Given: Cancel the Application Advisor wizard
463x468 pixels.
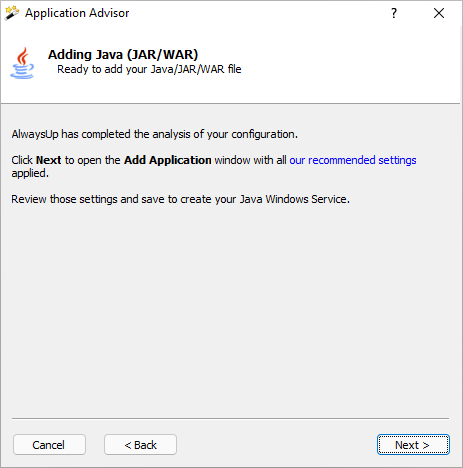Looking at the screenshot, I should coord(49,445).
